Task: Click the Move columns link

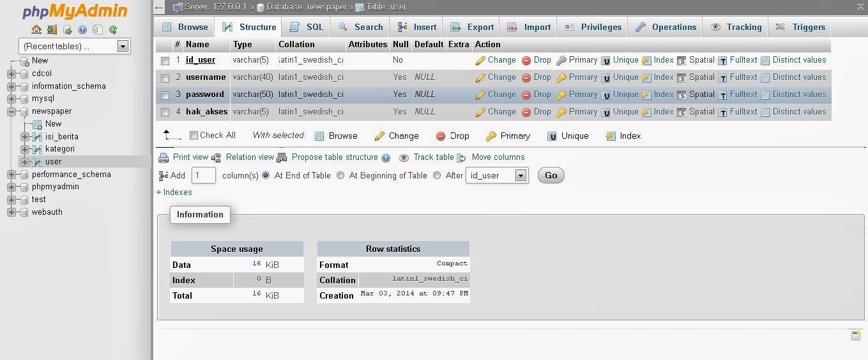Action: point(491,157)
